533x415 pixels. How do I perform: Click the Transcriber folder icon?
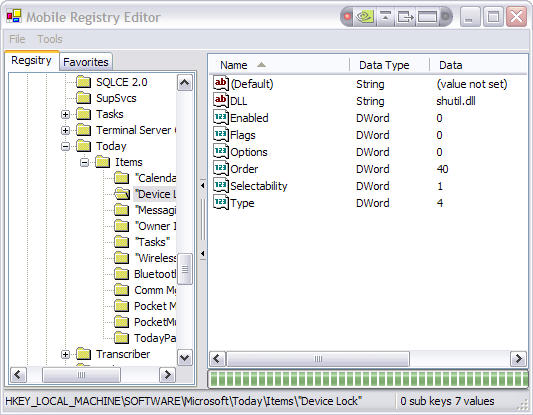click(84, 354)
